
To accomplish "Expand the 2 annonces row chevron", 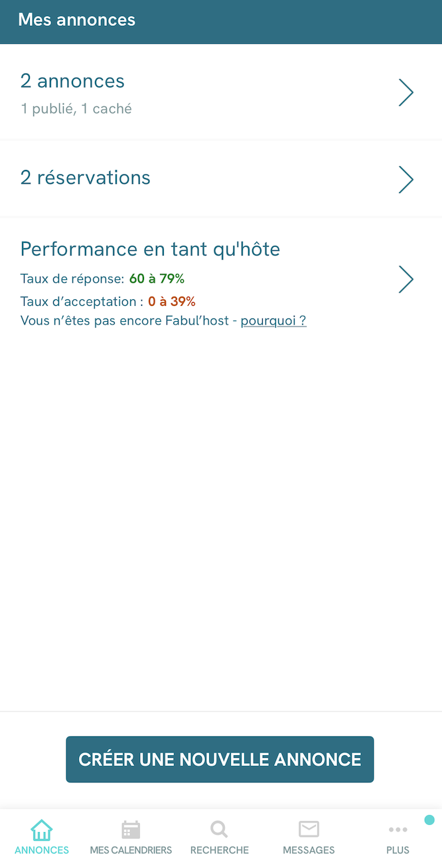I will point(405,93).
